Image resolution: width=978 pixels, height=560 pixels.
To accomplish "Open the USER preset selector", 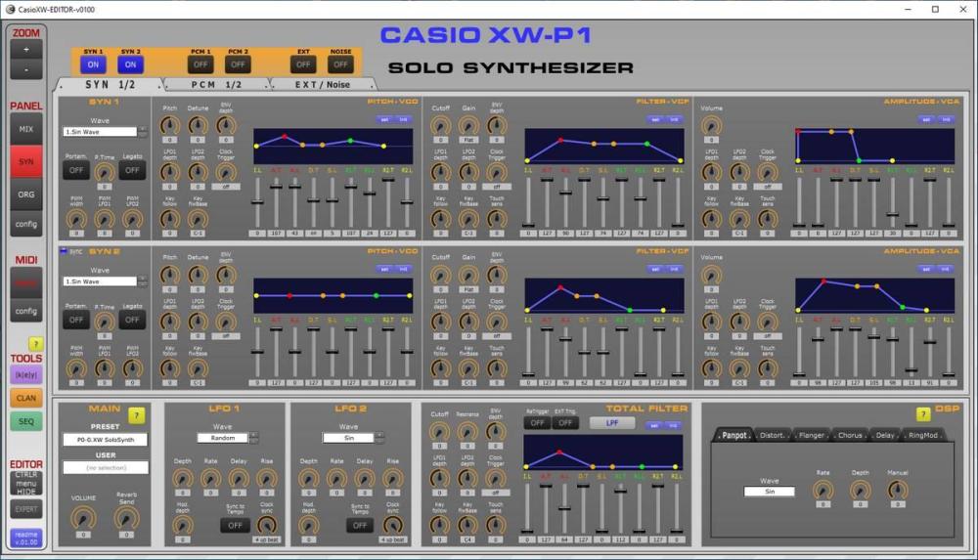I will click(106, 468).
